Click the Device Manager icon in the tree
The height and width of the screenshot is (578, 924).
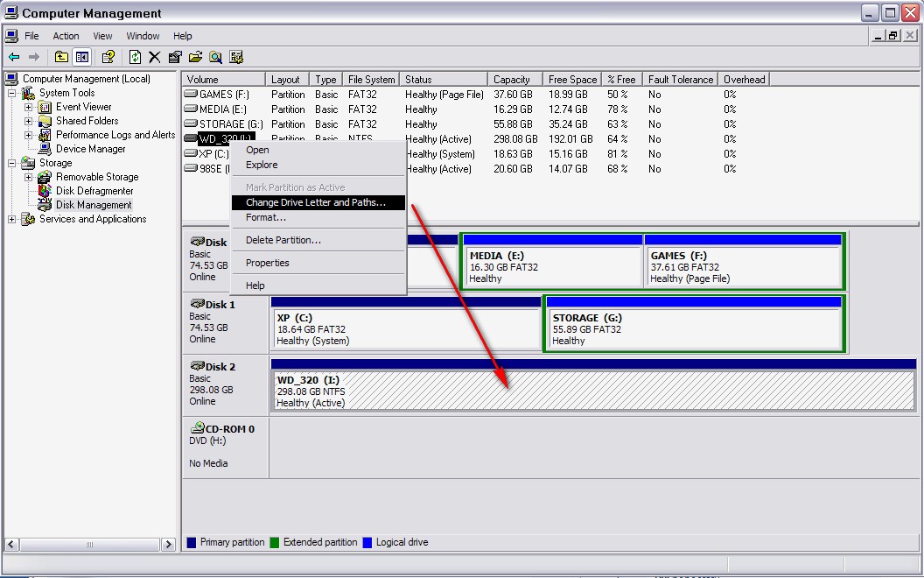[x=45, y=149]
